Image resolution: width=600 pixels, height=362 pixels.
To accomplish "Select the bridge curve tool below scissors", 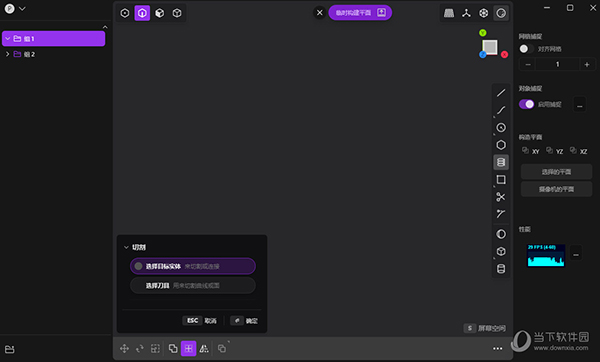I will (x=501, y=214).
